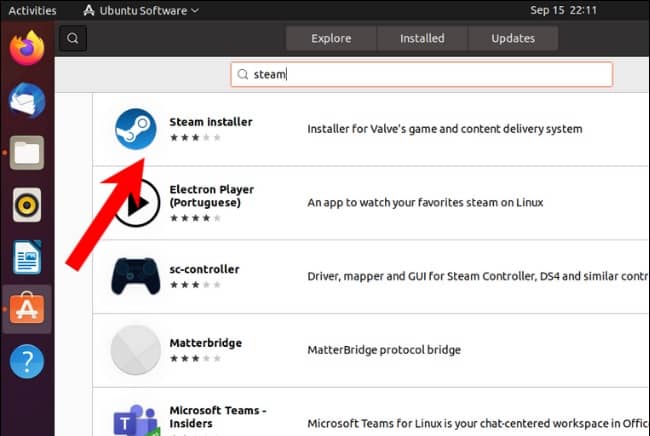The image size is (650, 436).
Task: Click the Microsoft Teams app icon
Action: tap(136, 420)
